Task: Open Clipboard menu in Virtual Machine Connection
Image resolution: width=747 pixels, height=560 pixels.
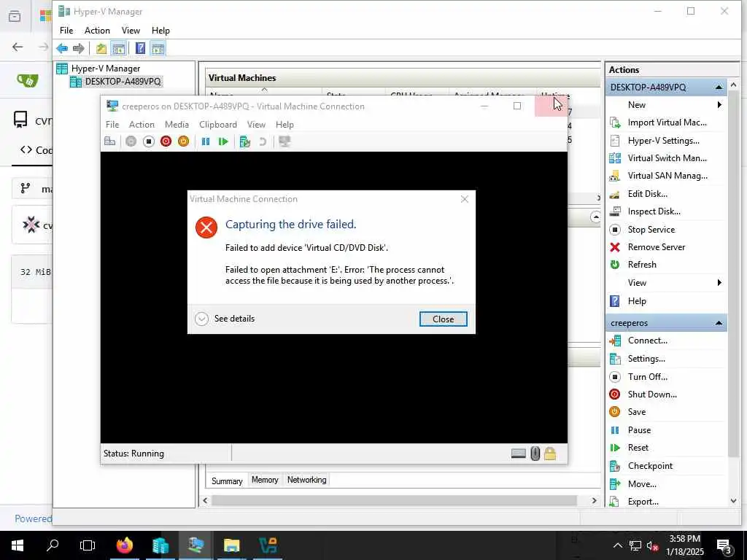Action: coord(217,124)
